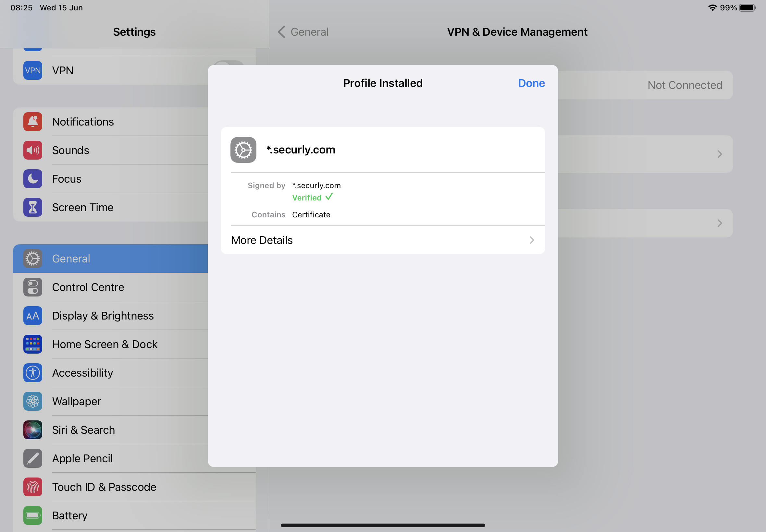Open Sounds settings

(110, 150)
